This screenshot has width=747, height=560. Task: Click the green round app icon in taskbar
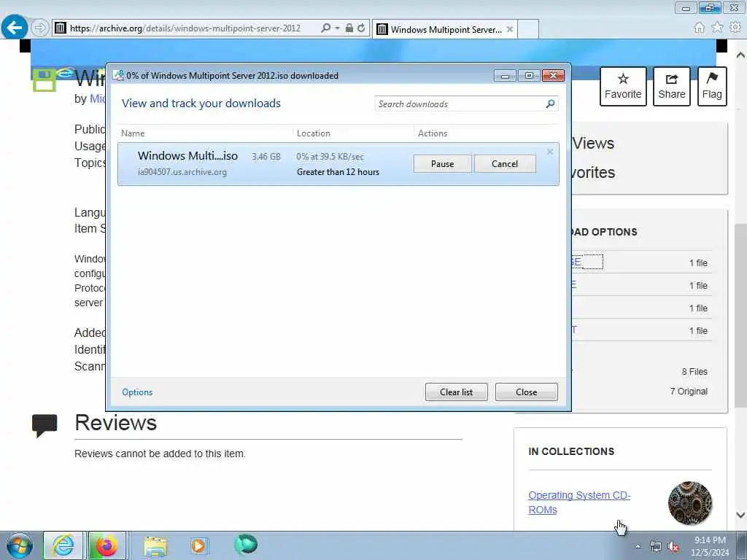coord(246,545)
